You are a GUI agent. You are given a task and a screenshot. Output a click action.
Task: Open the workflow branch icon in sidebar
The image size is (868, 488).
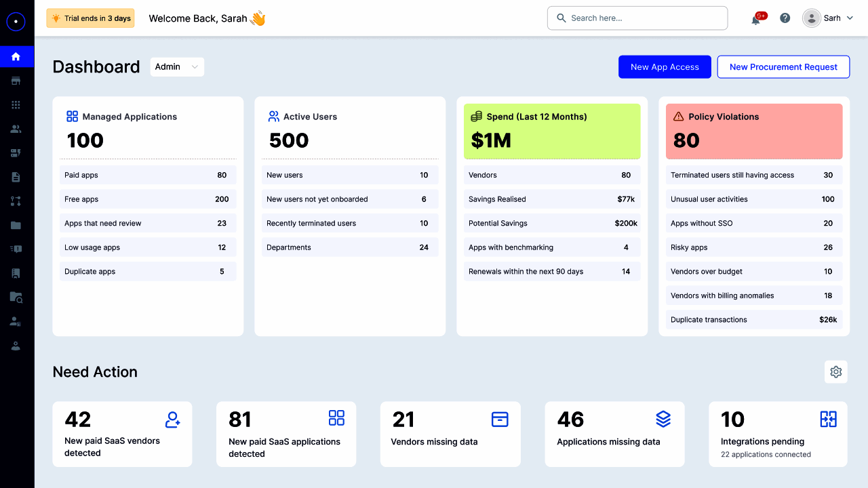click(16, 201)
